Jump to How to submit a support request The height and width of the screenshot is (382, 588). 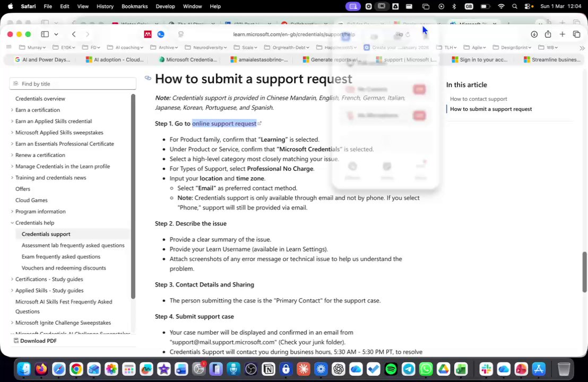[x=491, y=109]
